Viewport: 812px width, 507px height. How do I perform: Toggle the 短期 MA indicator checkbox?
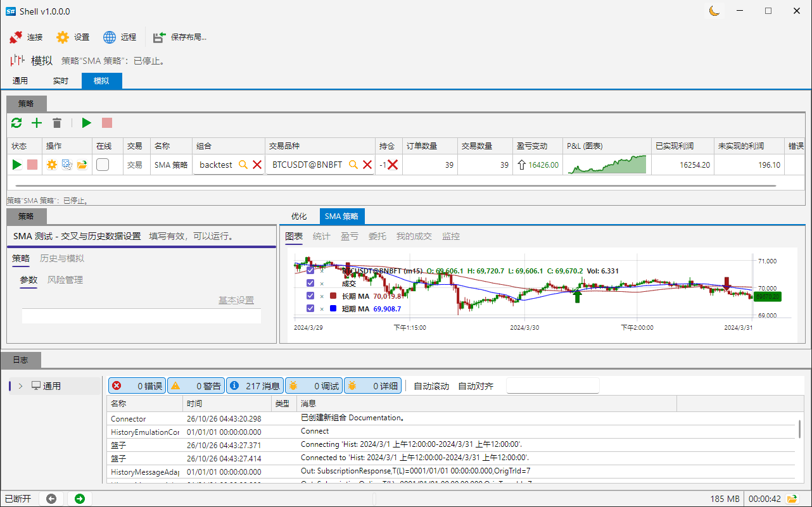pos(310,308)
